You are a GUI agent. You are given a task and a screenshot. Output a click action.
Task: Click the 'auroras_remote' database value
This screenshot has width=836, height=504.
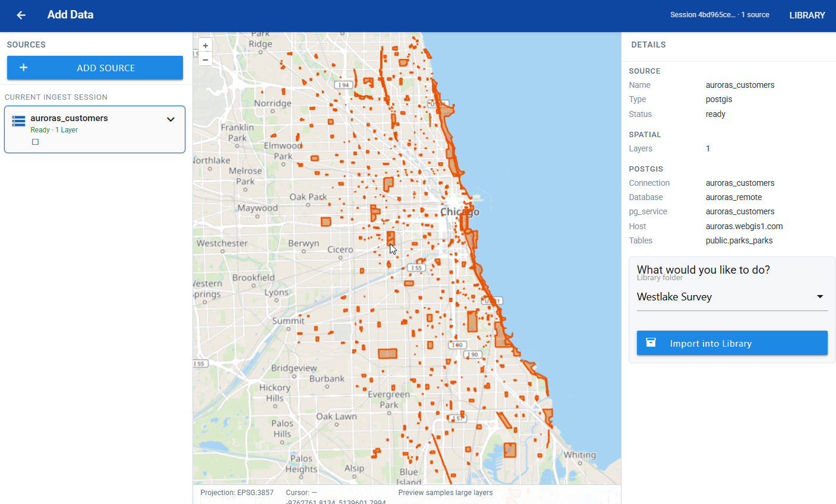click(734, 197)
